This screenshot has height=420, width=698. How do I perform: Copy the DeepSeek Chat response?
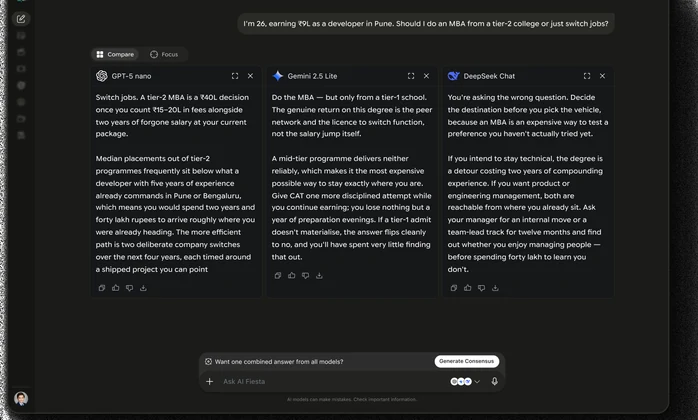tap(454, 288)
